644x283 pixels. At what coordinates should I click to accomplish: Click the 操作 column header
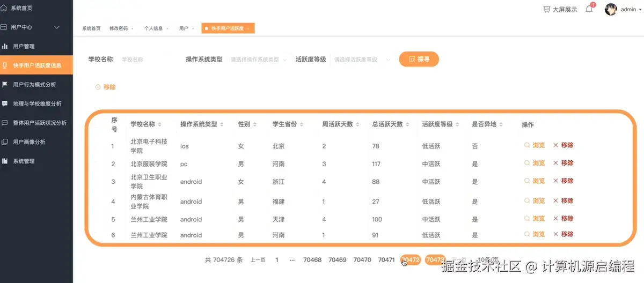[528, 124]
